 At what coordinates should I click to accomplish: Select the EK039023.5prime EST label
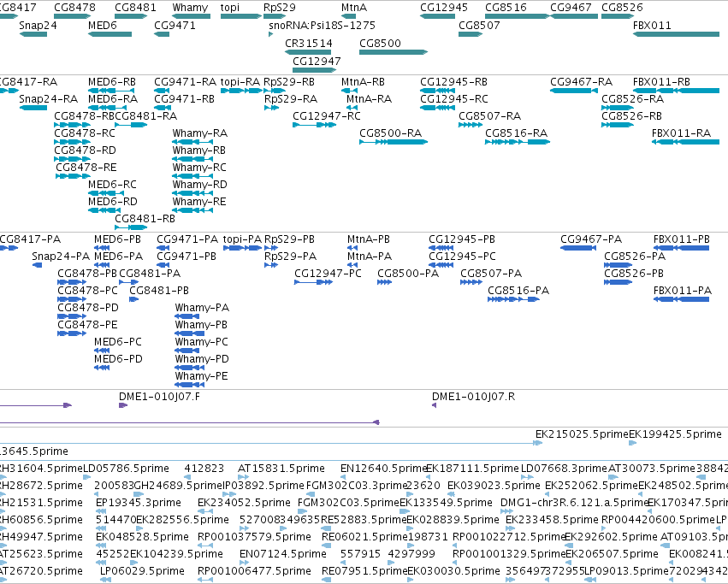point(494,486)
